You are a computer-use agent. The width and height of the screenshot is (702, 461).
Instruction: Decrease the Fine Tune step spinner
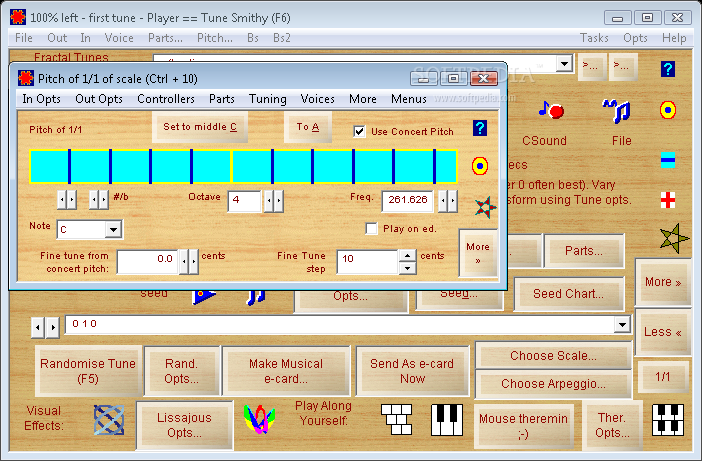coord(407,268)
